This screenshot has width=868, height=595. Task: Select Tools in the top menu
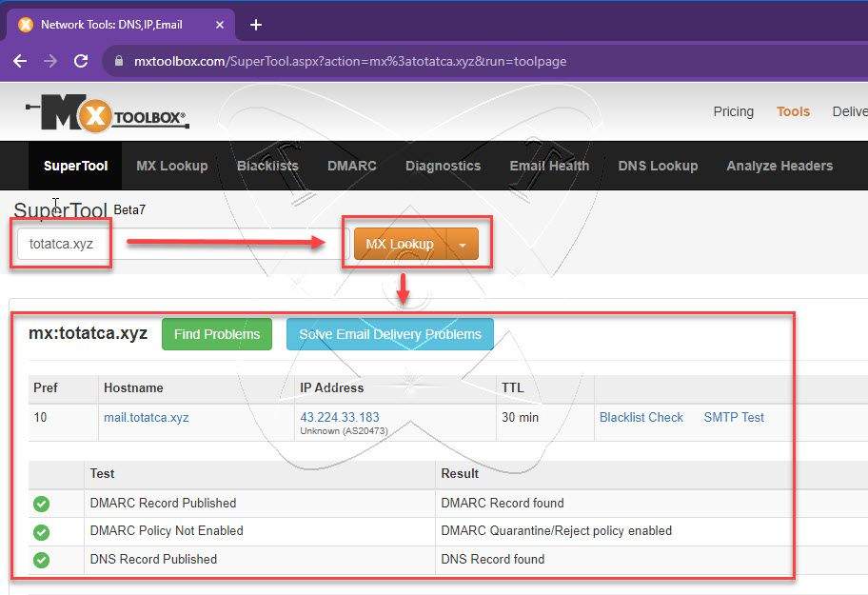click(793, 111)
